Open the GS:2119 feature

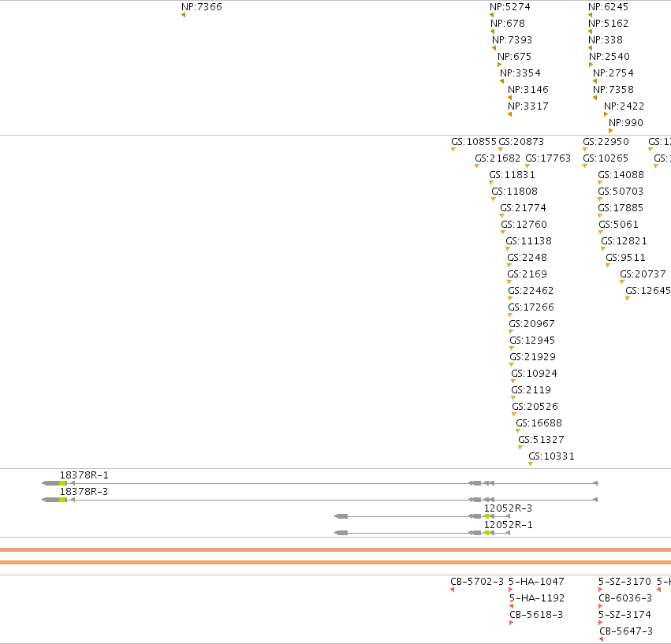[x=531, y=390]
